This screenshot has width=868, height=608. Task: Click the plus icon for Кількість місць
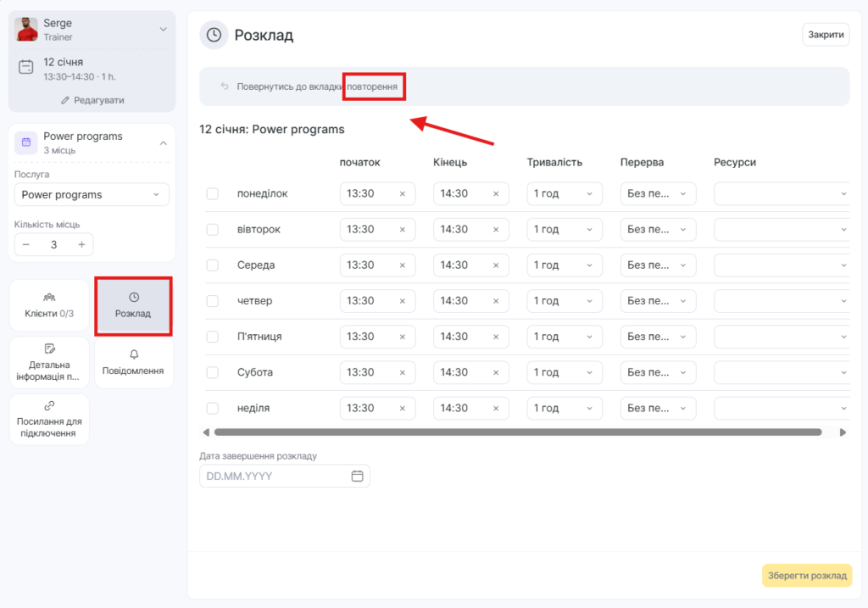[x=81, y=244]
